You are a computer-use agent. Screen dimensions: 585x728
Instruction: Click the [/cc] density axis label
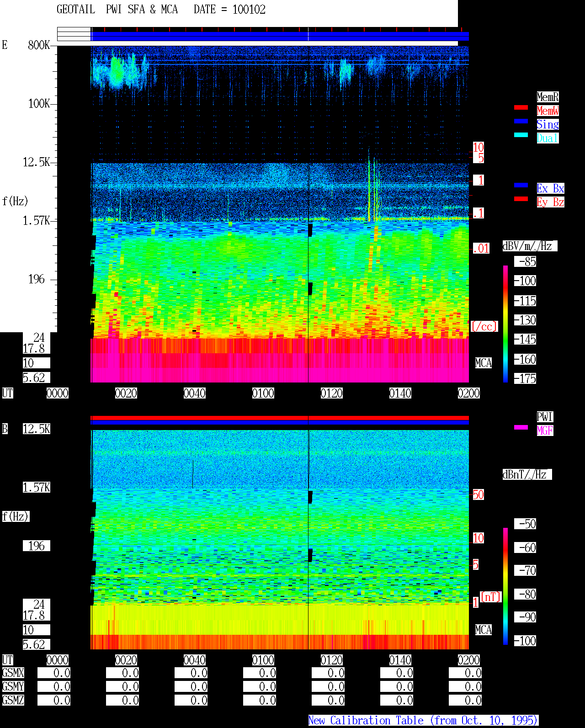(484, 326)
